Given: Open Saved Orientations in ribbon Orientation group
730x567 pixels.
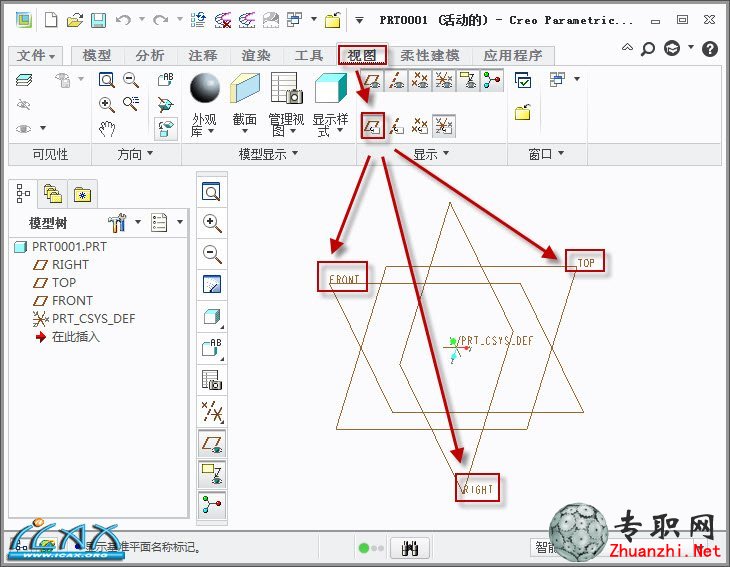Looking at the screenshot, I should coord(165,80).
